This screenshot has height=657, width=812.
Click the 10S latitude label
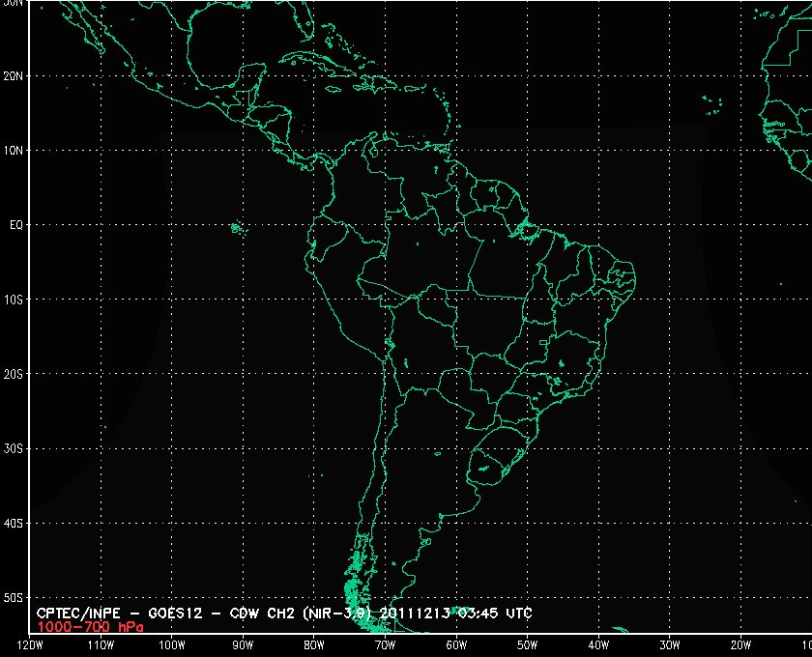pyautogui.click(x=14, y=300)
